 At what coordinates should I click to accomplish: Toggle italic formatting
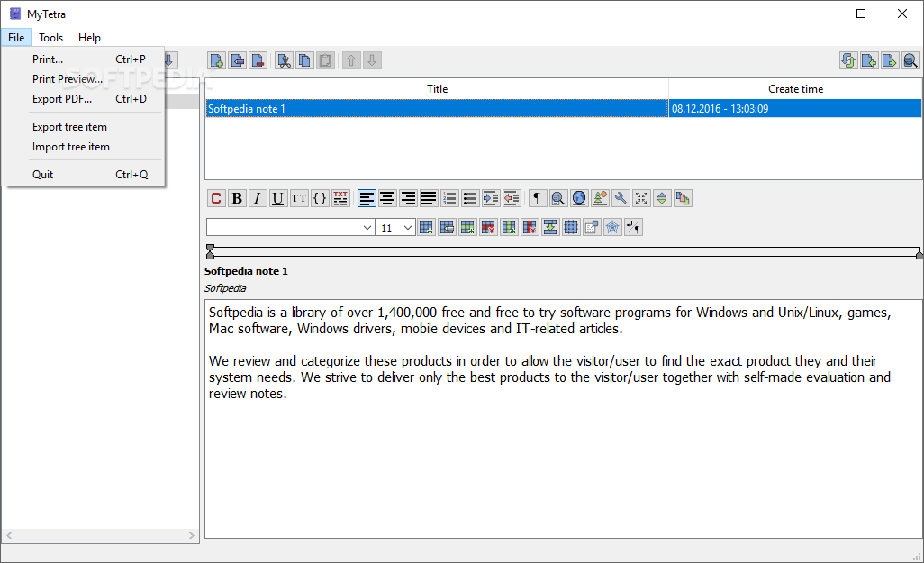[258, 198]
